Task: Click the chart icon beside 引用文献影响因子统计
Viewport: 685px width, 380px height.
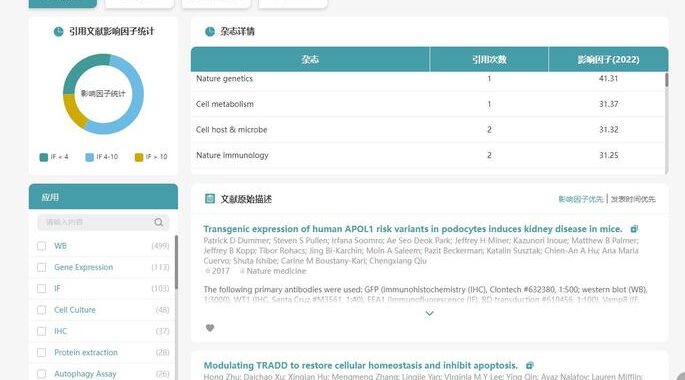Action: [59, 31]
